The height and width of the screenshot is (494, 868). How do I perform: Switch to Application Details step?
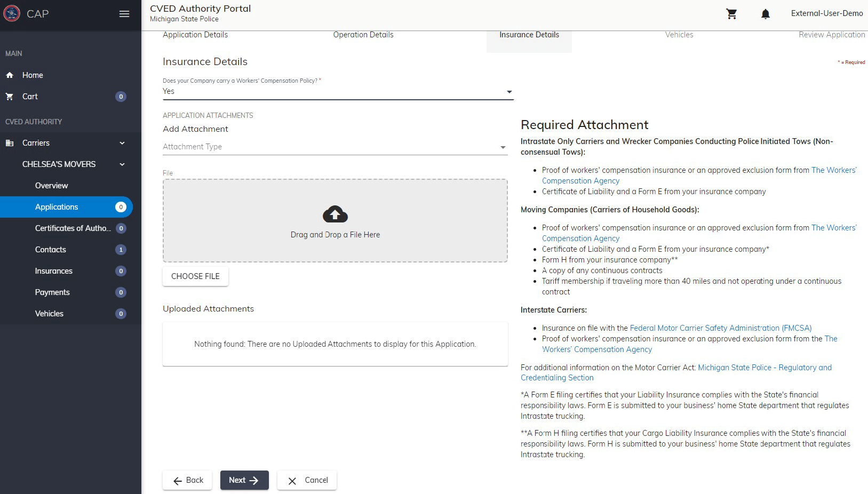tap(195, 35)
